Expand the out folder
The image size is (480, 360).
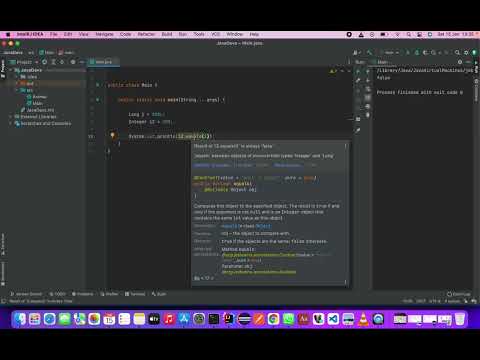(17, 83)
